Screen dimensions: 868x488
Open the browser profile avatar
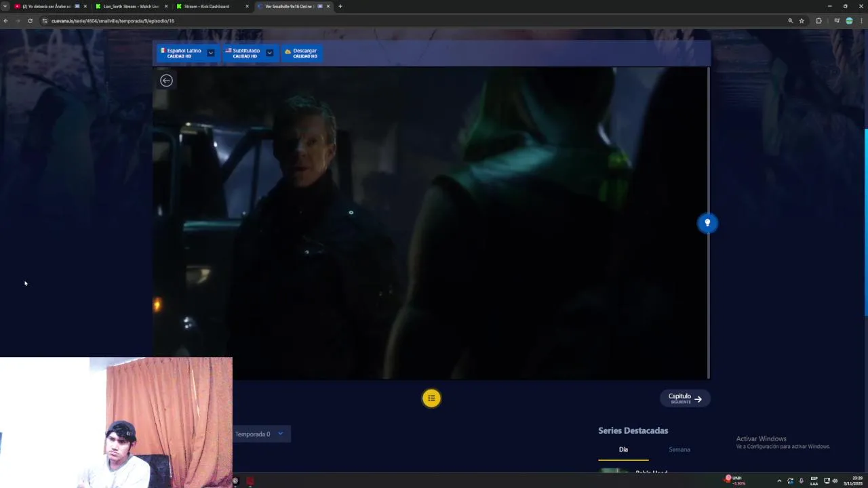(x=849, y=21)
